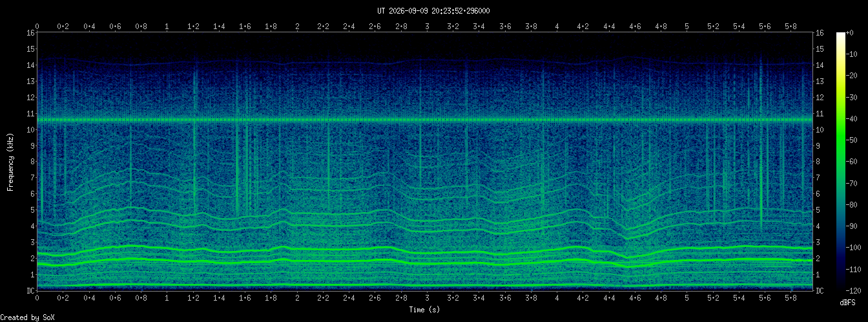Click the 2 second mark on top time axis
The width and height of the screenshot is (868, 322).
297,27
